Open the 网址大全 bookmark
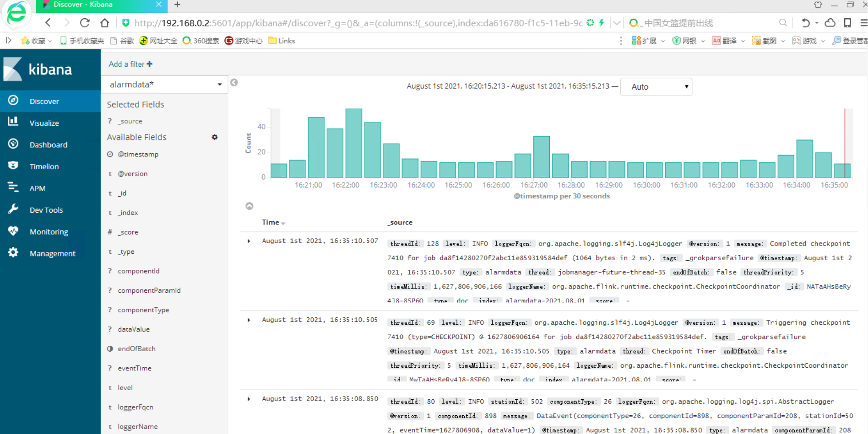Screen dimensions: 868x434 (158, 41)
